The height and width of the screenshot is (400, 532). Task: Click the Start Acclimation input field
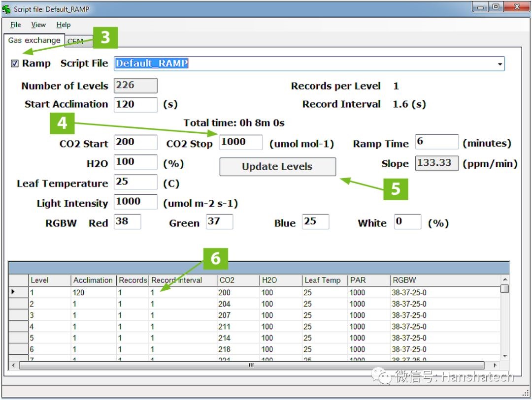coord(135,104)
